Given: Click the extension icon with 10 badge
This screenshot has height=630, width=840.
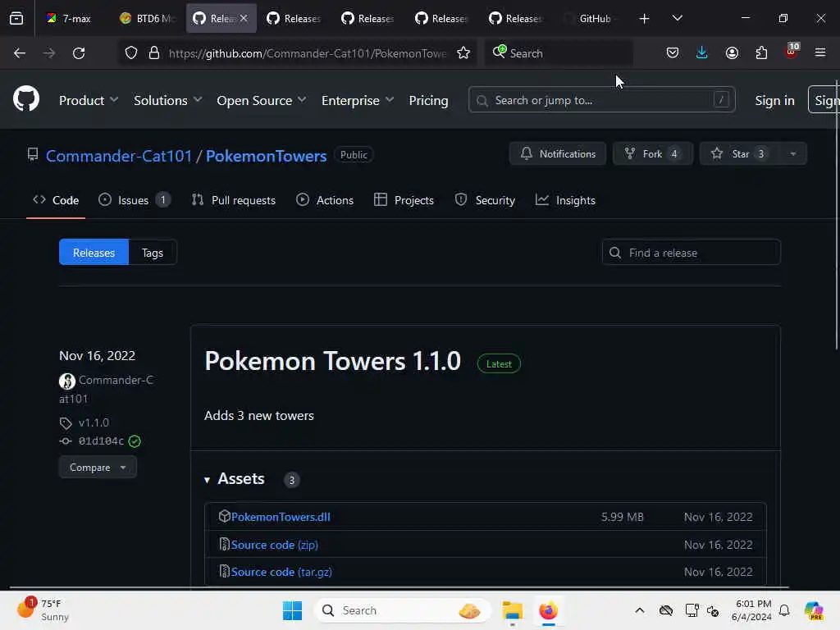Looking at the screenshot, I should click(x=792, y=52).
